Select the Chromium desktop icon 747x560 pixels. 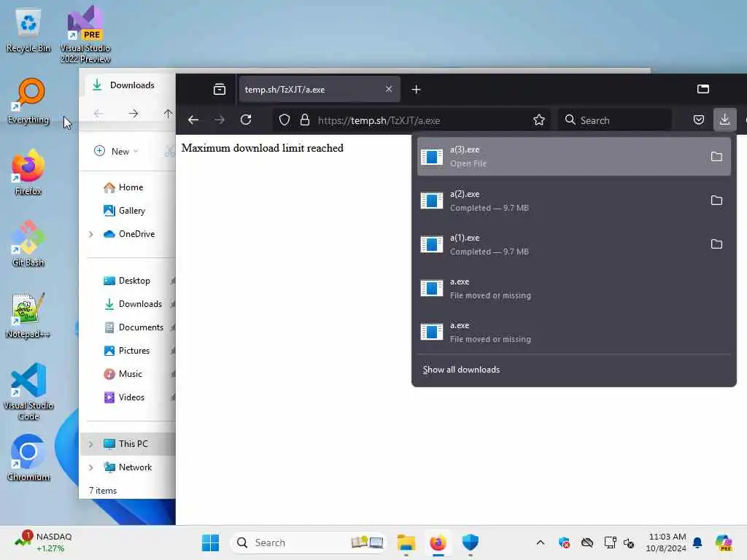tap(28, 458)
